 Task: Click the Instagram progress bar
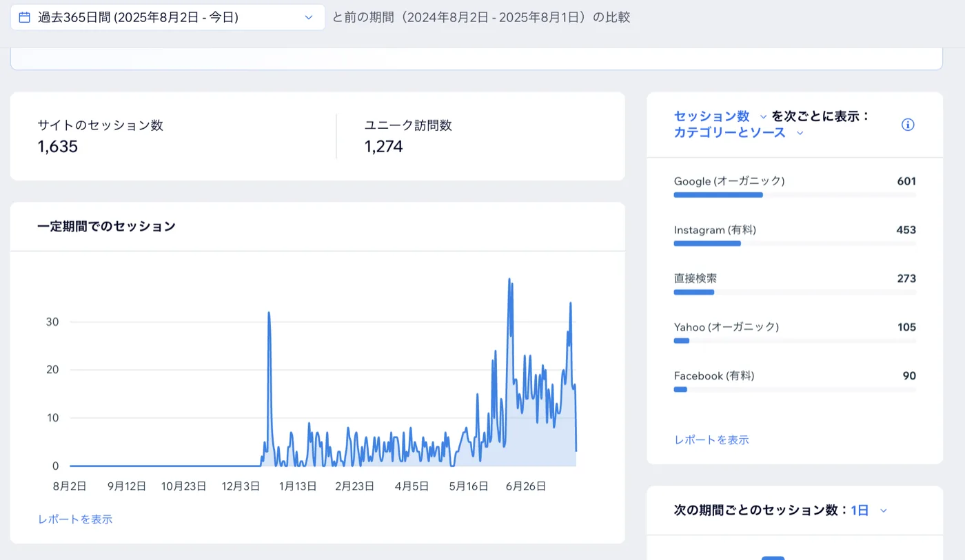(x=795, y=243)
